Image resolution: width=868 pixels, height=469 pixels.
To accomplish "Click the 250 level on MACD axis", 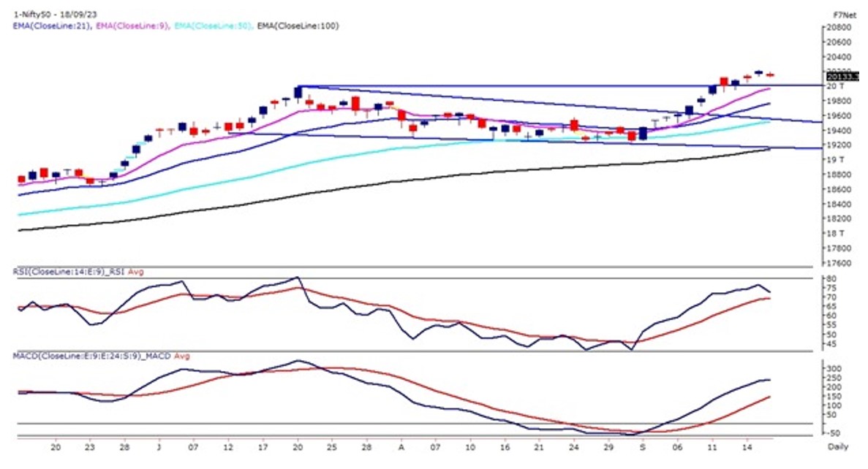I will 834,378.
